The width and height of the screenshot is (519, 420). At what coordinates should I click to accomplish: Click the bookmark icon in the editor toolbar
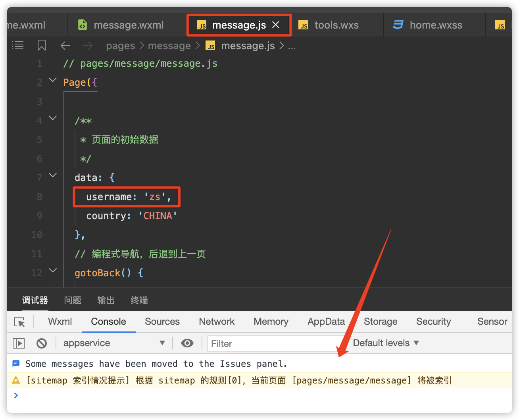pos(42,45)
